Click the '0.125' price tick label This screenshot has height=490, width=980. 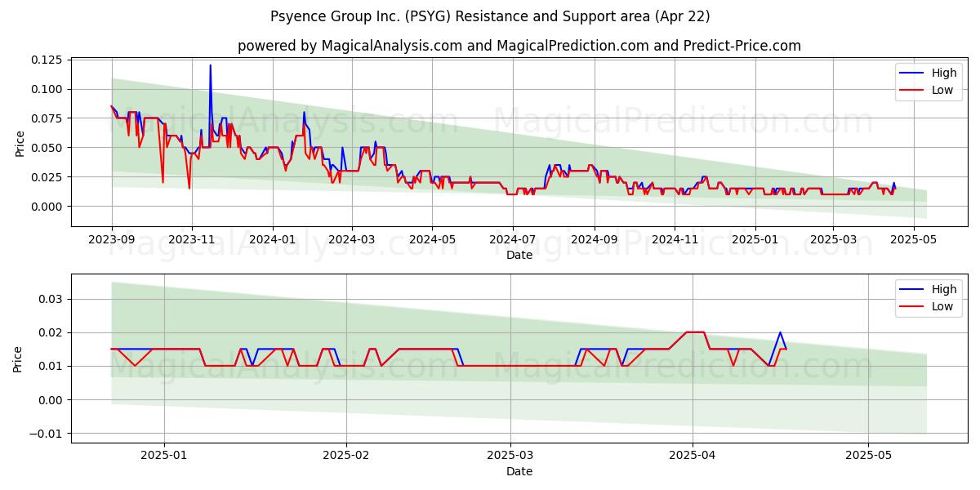(x=47, y=60)
